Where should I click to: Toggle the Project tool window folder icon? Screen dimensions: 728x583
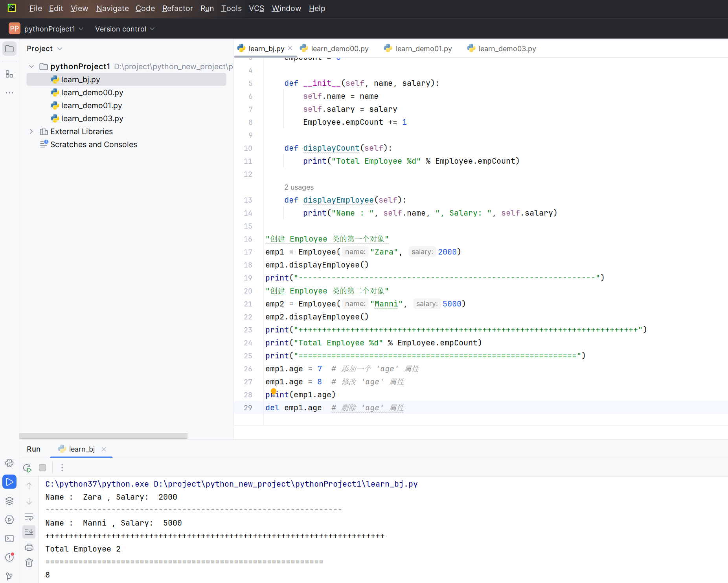9,49
